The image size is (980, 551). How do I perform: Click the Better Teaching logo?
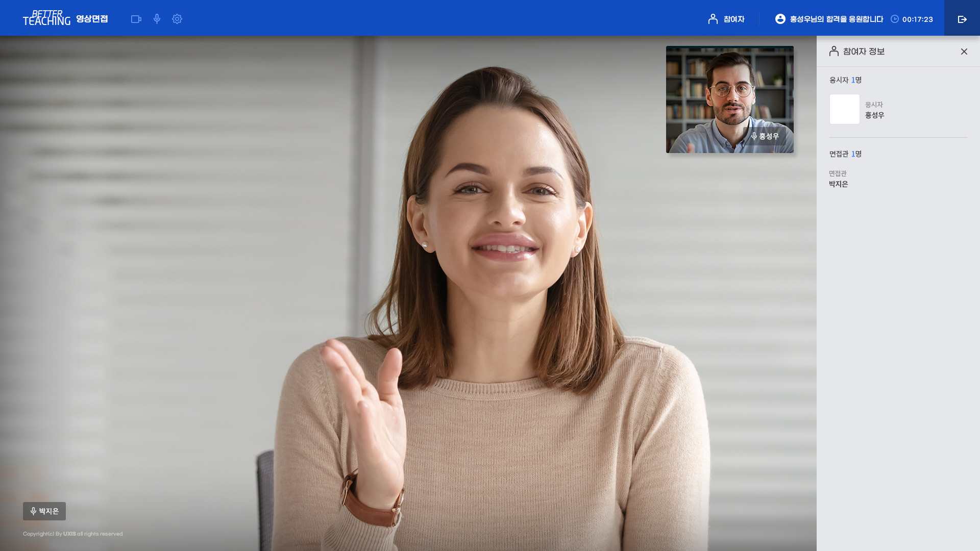click(x=46, y=18)
